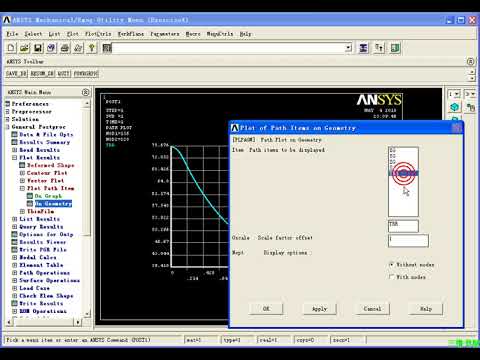This screenshot has width=480, height=360.
Task: Open the PlotCtrls menu
Action: coord(98,34)
